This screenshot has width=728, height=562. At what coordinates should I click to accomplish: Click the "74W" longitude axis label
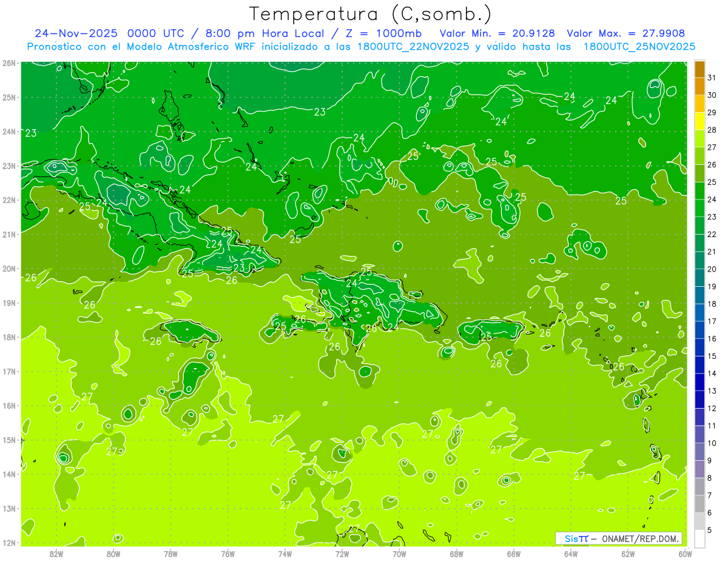point(285,554)
